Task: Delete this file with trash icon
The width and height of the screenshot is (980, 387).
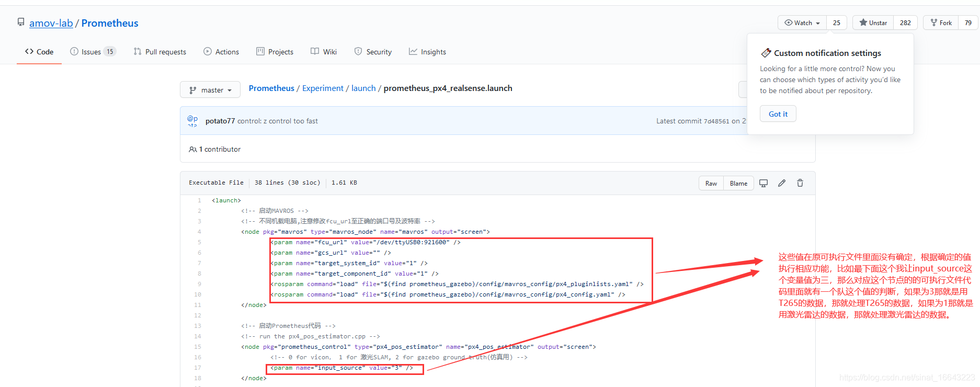Action: pos(800,183)
